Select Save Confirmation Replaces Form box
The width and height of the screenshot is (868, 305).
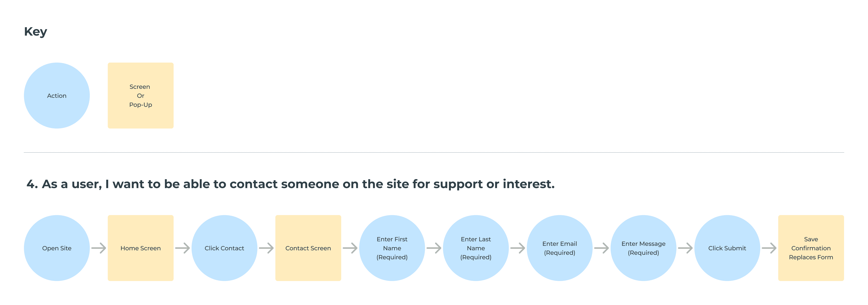pos(811,248)
